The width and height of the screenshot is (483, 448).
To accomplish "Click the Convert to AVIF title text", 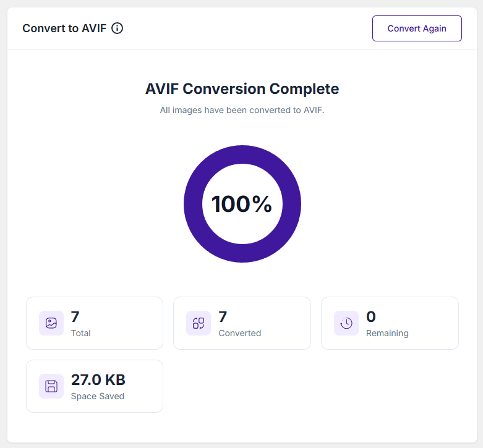I will [x=64, y=28].
